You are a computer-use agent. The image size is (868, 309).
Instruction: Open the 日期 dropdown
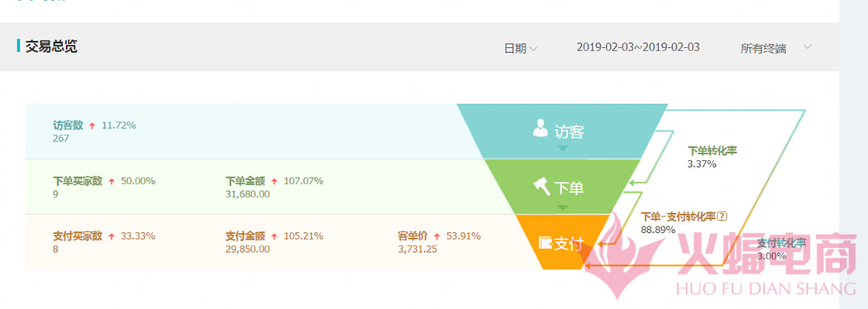point(520,48)
